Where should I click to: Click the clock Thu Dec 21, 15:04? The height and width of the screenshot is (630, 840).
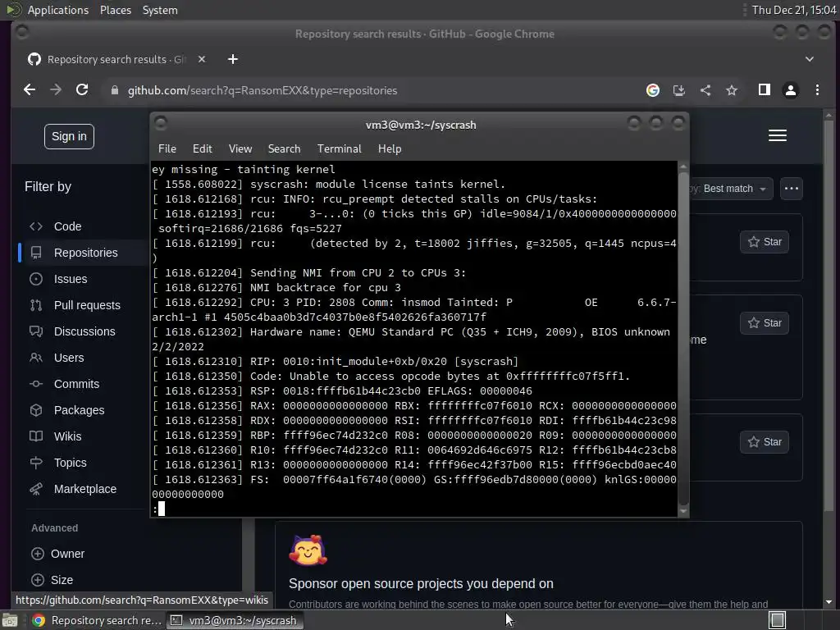tap(794, 10)
